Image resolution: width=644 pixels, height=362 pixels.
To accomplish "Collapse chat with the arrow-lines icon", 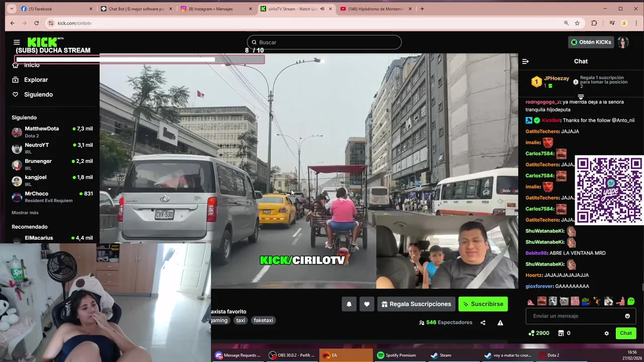I will click(x=525, y=61).
